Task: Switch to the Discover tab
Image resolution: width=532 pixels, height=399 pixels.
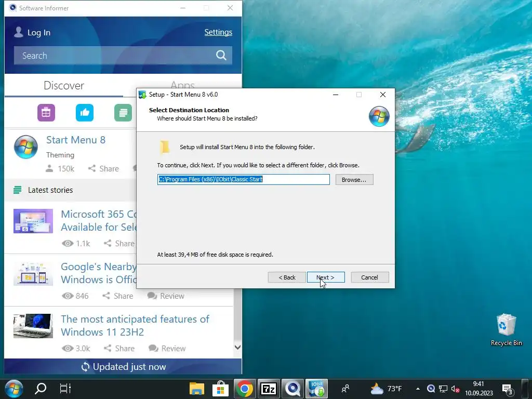Action: point(64,86)
